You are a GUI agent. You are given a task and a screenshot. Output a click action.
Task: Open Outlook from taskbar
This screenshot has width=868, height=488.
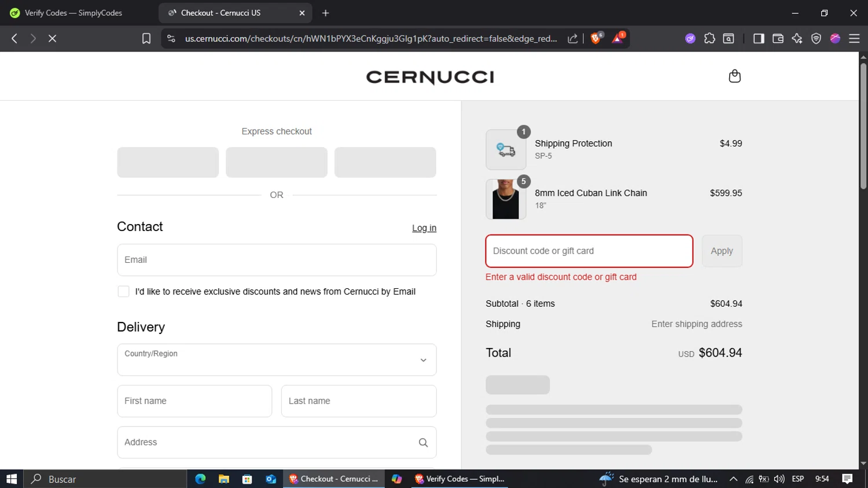click(x=271, y=479)
